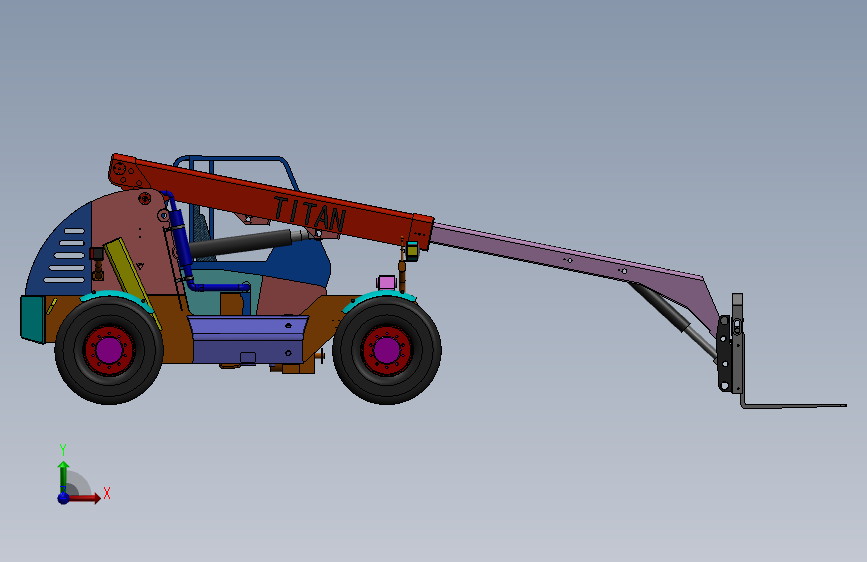This screenshot has width=867, height=562.
Task: Select the teal fender over the rear wheel
Action: 116,299
